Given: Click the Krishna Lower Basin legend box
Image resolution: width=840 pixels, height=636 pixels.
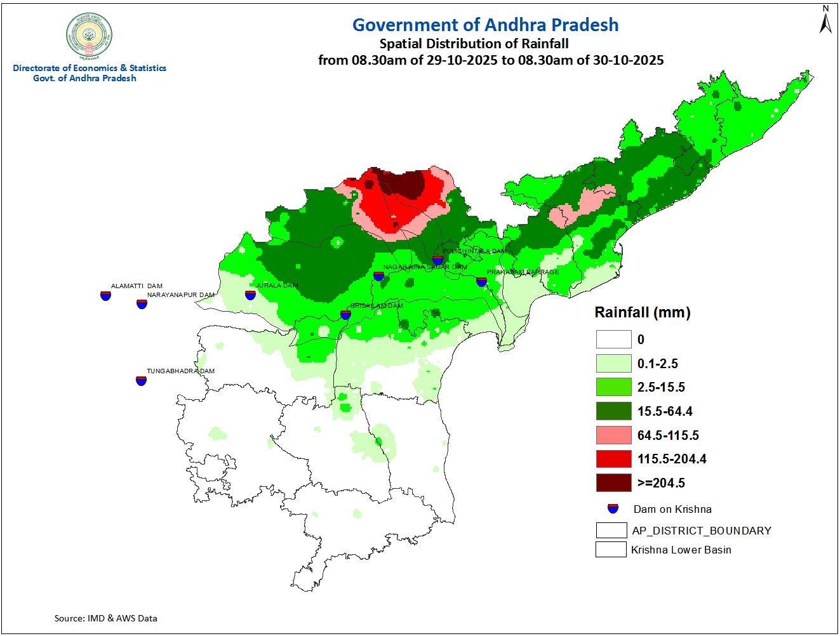Looking at the screenshot, I should [611, 550].
